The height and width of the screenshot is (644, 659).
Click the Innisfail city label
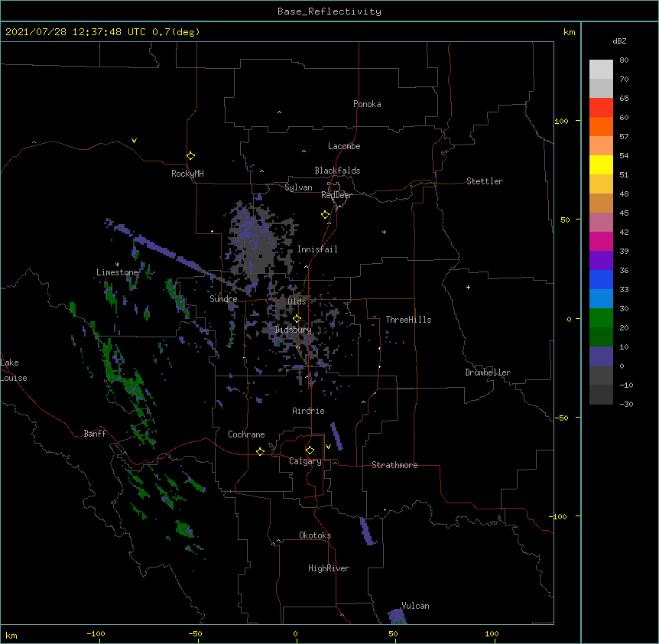tap(317, 249)
